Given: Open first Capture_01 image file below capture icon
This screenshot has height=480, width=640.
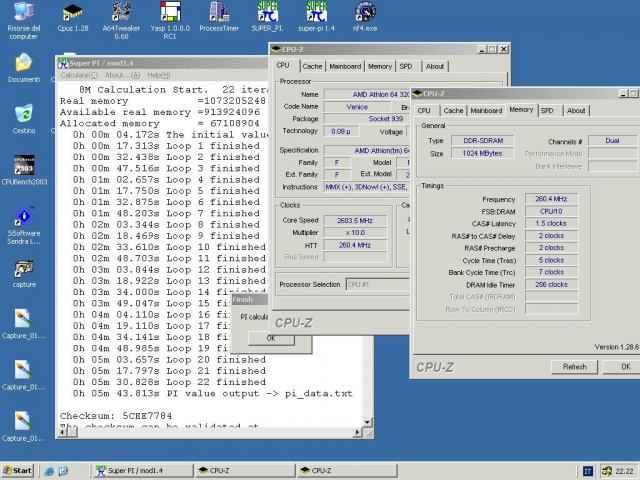Looking at the screenshot, I should point(23,324).
